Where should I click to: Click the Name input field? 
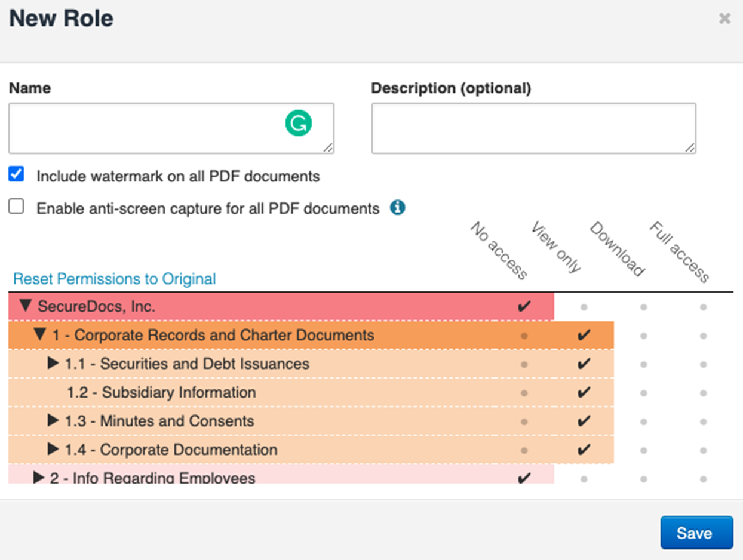click(171, 128)
